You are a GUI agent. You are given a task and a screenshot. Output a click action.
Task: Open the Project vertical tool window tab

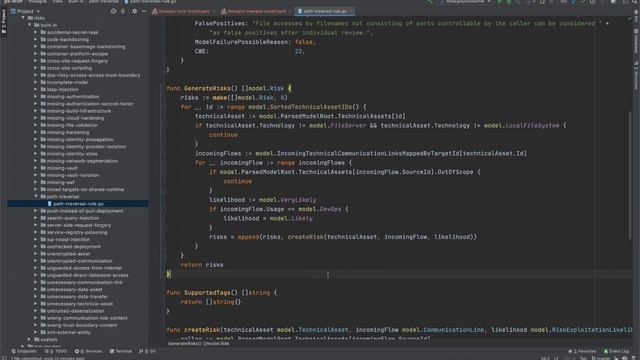point(4,20)
